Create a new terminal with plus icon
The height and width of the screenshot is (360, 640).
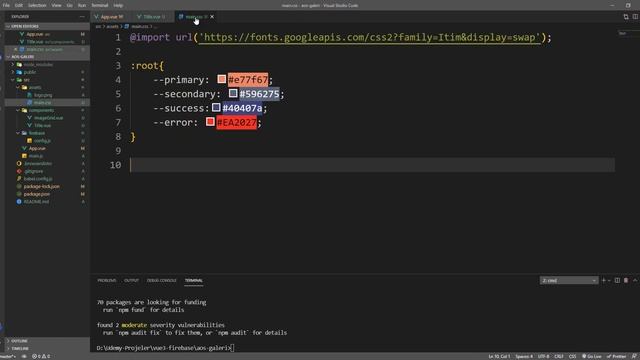pos(604,281)
